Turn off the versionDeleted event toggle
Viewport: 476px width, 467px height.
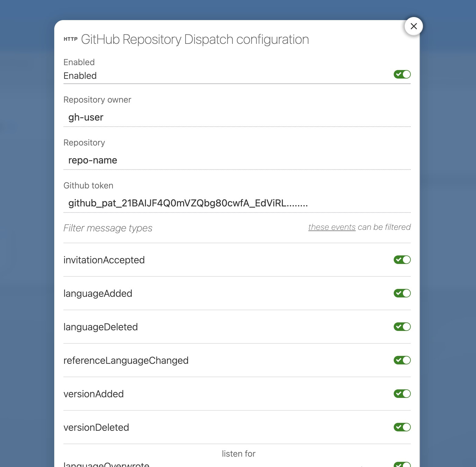(402, 427)
